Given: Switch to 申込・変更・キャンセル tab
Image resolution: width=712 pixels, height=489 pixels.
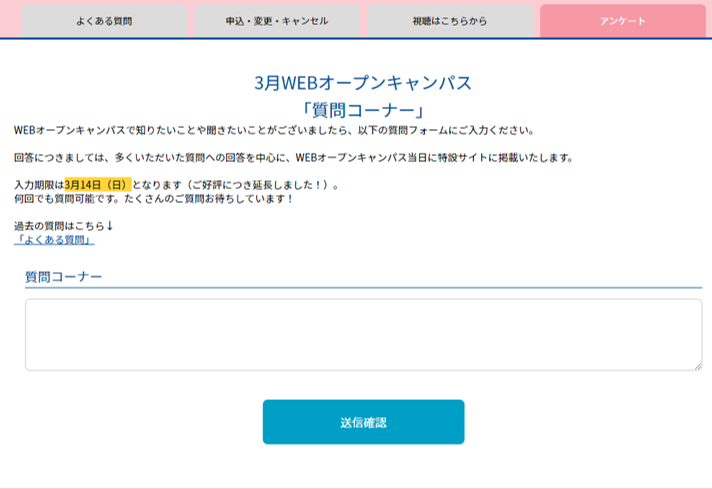Looking at the screenshot, I should click(276, 21).
